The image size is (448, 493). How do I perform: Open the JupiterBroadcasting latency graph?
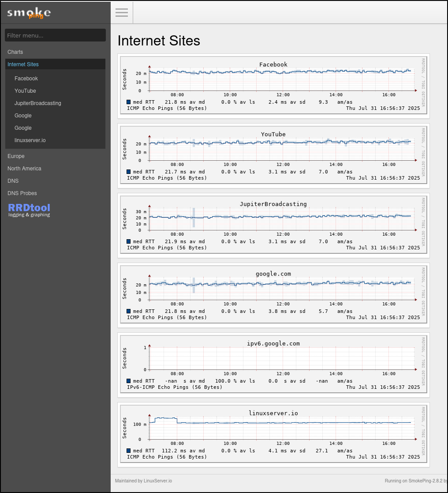(x=273, y=225)
